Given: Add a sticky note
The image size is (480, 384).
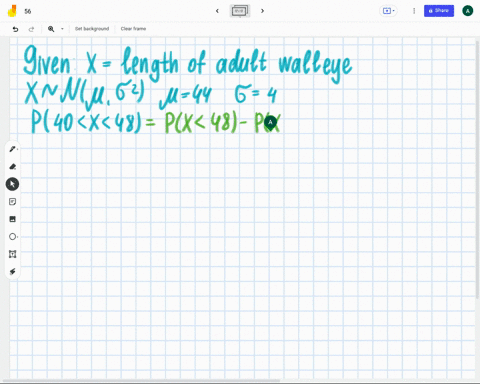Looking at the screenshot, I should click(x=12, y=202).
